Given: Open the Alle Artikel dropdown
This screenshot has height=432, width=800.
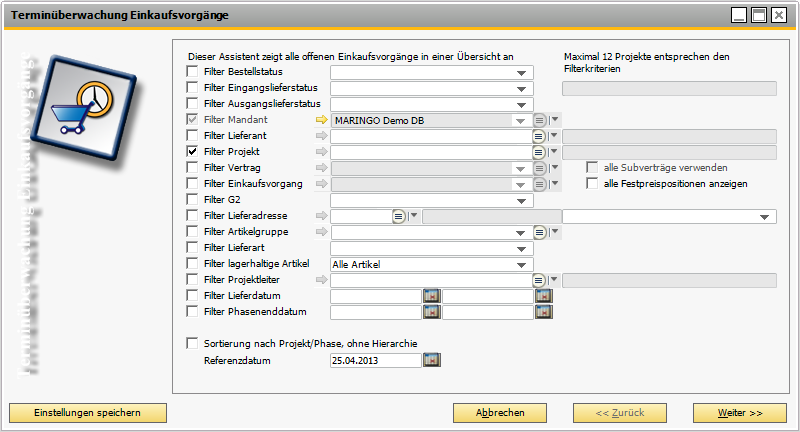Looking at the screenshot, I should coord(521,265).
